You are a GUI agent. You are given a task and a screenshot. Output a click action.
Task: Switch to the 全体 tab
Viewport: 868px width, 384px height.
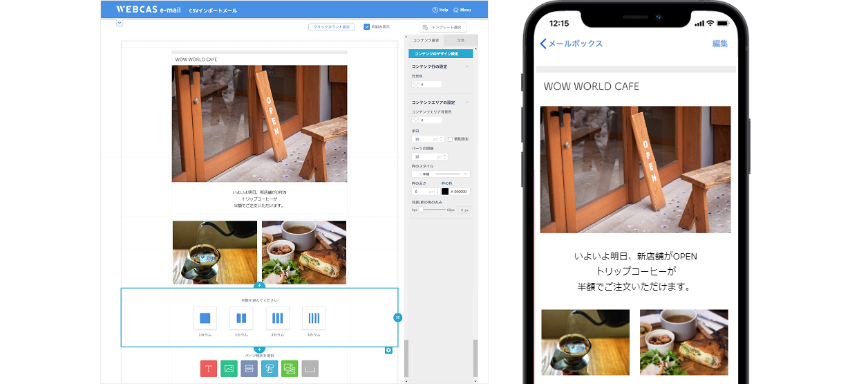tap(460, 41)
